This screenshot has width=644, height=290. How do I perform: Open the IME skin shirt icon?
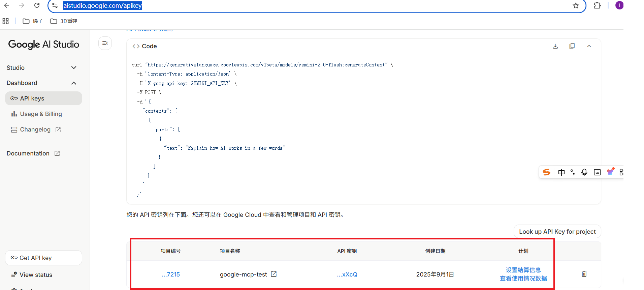(x=610, y=172)
